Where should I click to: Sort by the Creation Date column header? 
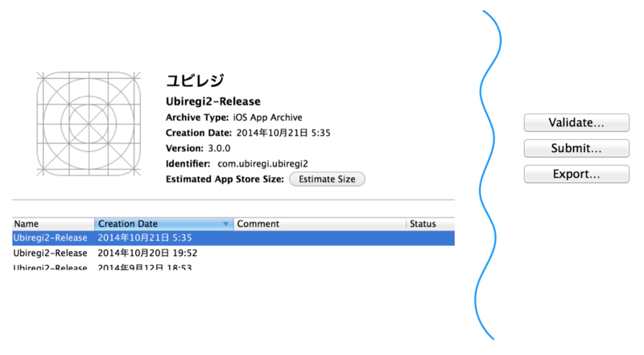(164, 224)
